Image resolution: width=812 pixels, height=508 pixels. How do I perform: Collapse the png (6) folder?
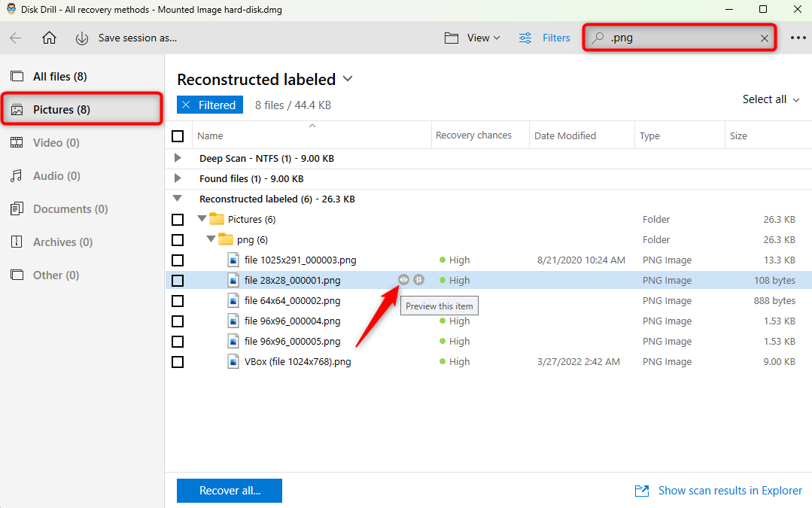(211, 239)
